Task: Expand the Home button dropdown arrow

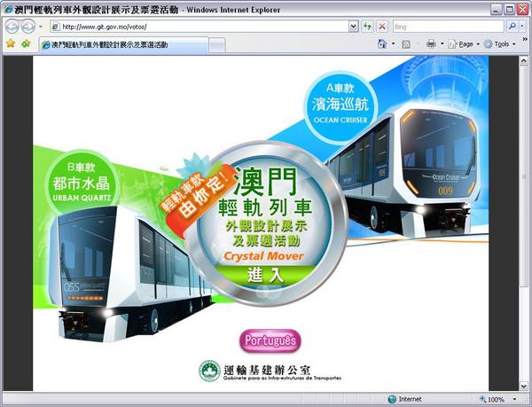Action: [x=393, y=44]
